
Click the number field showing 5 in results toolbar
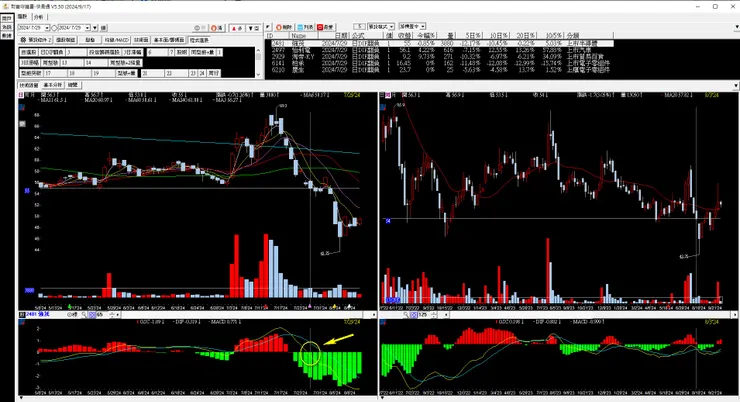[360, 26]
